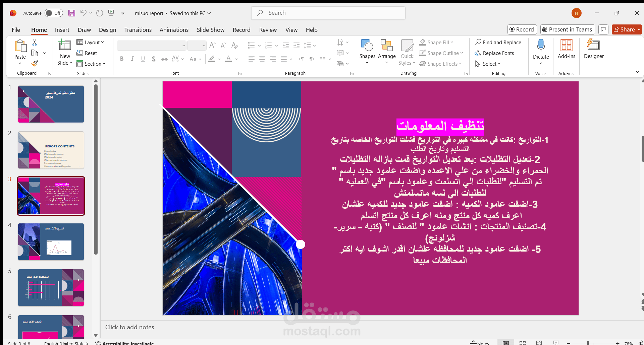Open the font size combo box
The image size is (644, 345).
(x=197, y=45)
